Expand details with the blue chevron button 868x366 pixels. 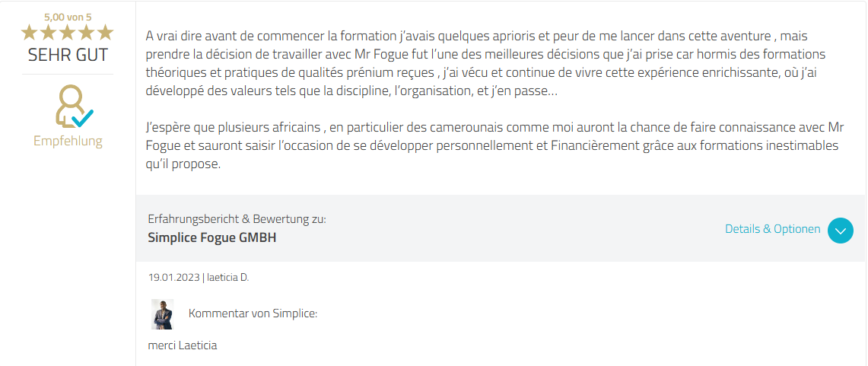pyautogui.click(x=840, y=230)
